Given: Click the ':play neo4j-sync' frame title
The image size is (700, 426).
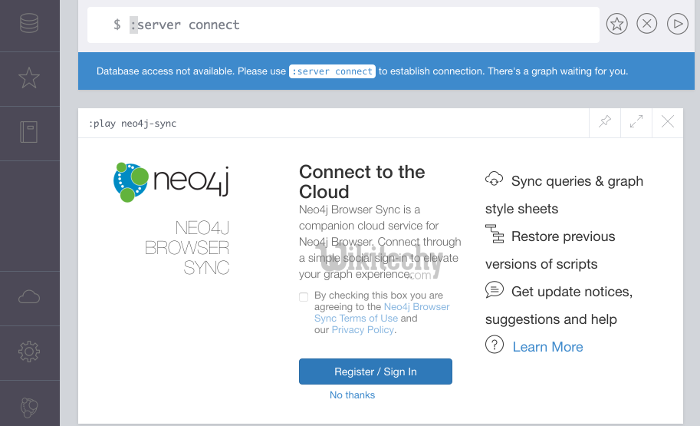Looking at the screenshot, I should (x=133, y=124).
